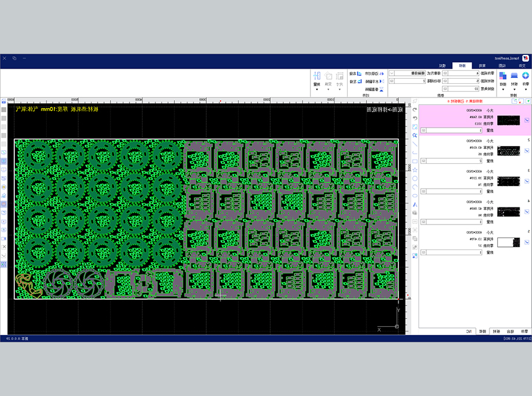This screenshot has width=532, height=396.
Task: Click the new-result page icon in the panel header
Action: click(514, 101)
